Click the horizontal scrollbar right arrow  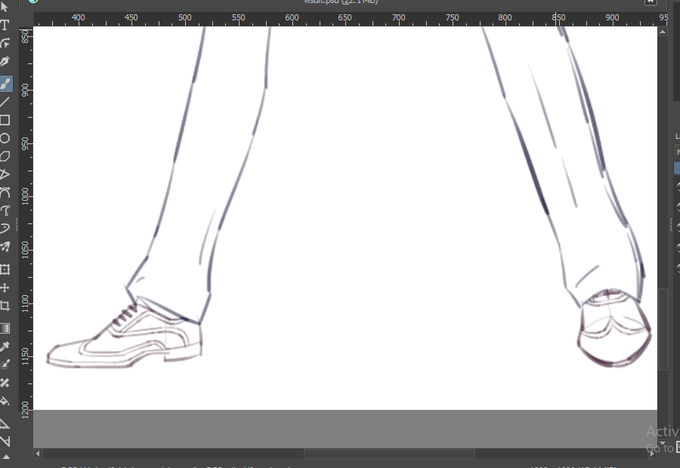[x=652, y=454]
